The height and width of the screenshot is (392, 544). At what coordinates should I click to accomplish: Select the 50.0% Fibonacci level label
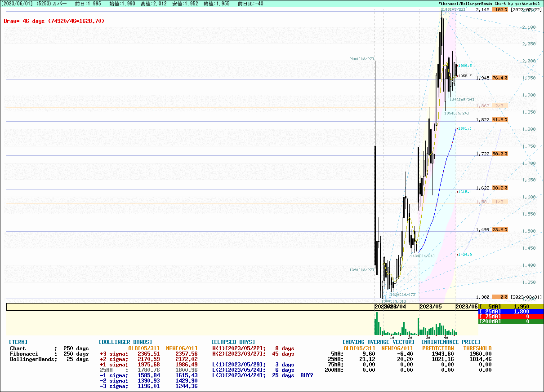tap(499, 154)
